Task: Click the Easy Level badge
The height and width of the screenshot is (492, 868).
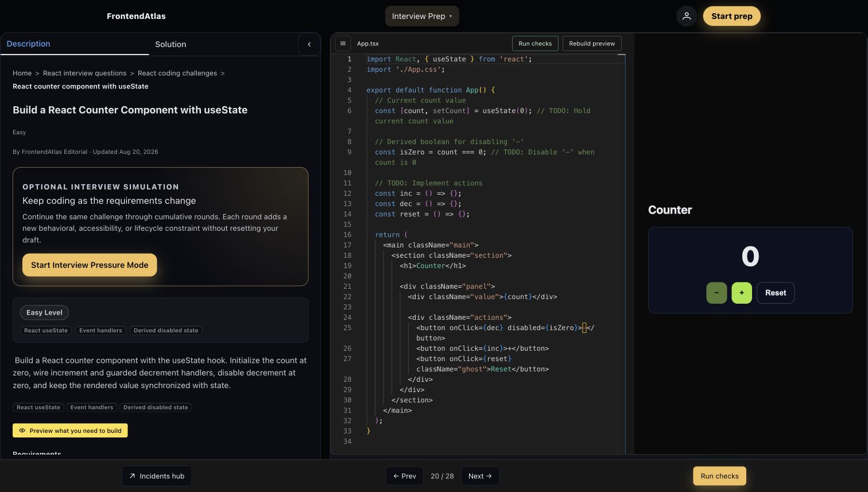Action: pos(44,312)
